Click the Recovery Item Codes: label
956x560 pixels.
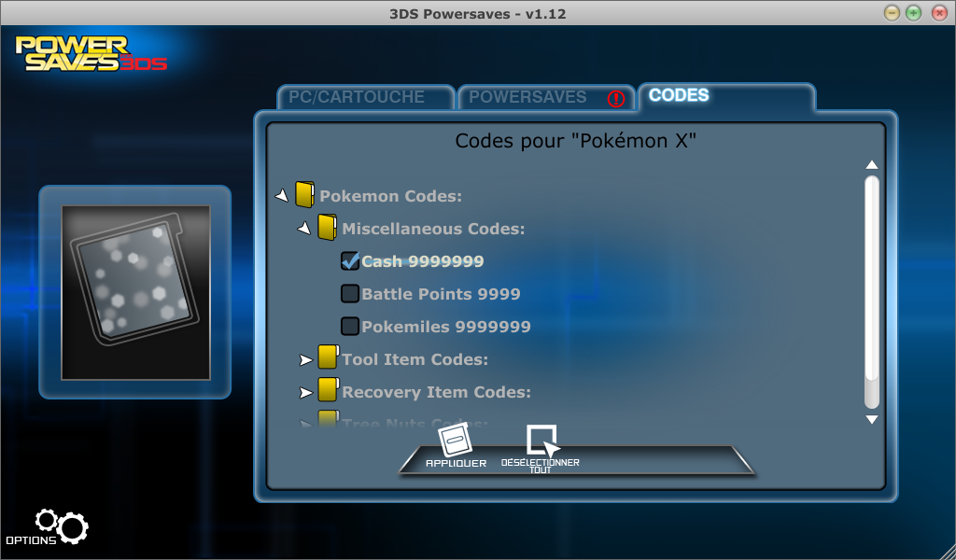coord(437,392)
